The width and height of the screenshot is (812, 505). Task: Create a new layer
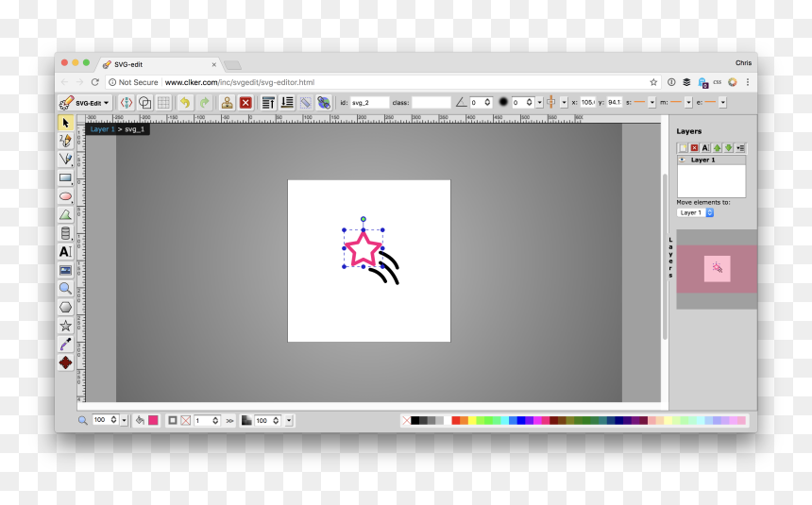683,148
